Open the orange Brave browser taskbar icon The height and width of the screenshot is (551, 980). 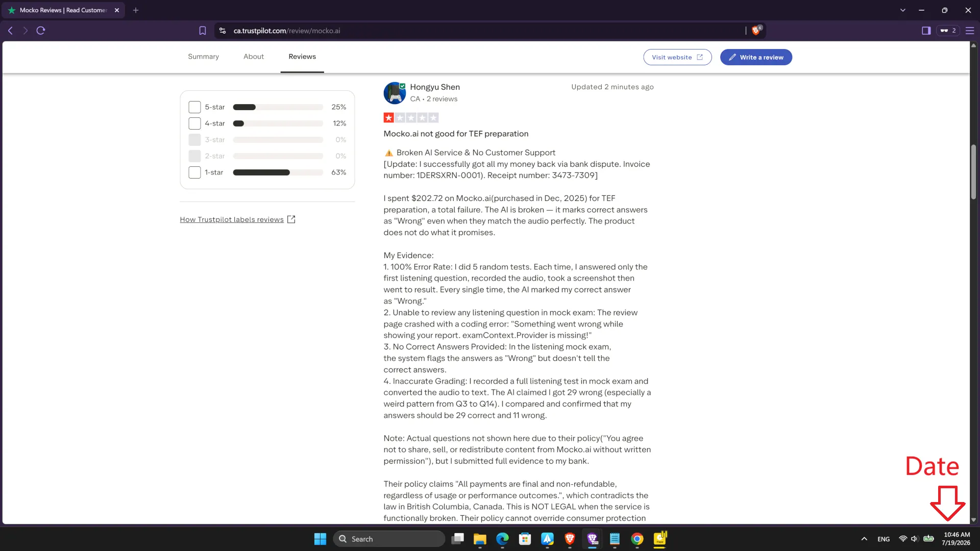pyautogui.click(x=570, y=539)
